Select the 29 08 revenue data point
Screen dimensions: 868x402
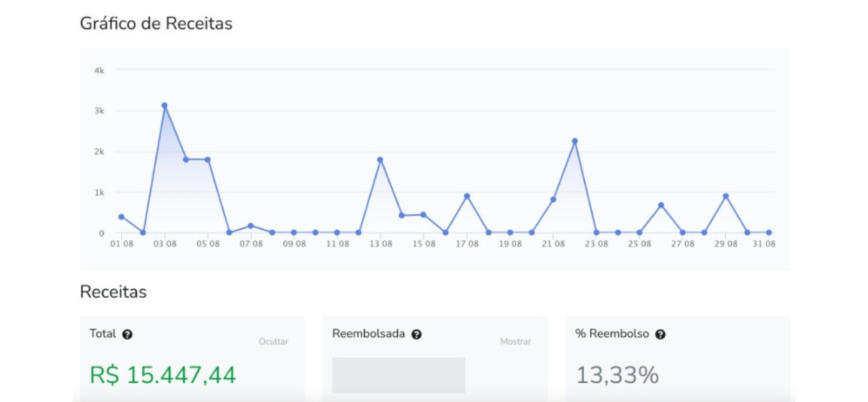(725, 196)
